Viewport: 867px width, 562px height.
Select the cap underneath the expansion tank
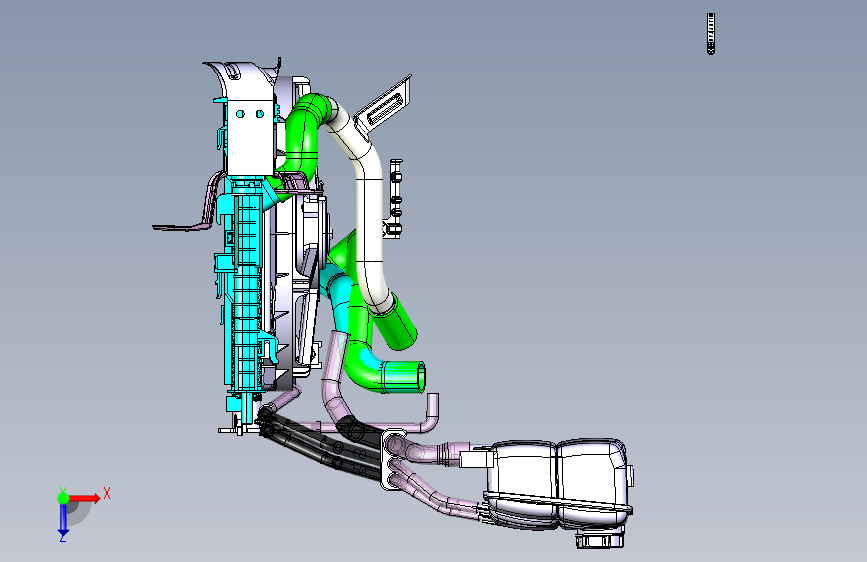599,540
